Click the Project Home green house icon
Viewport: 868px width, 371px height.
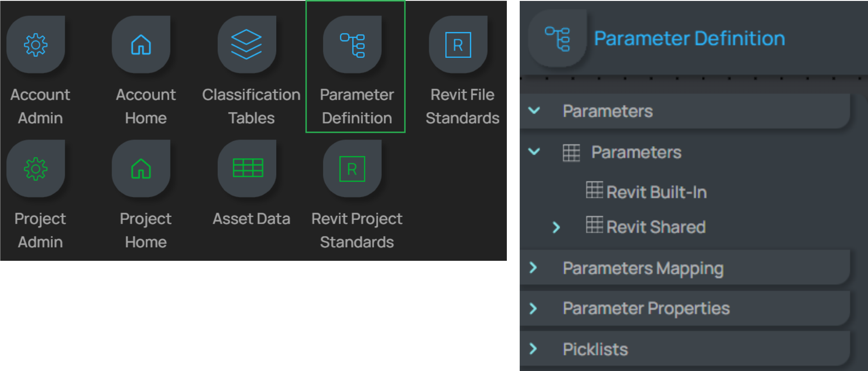(141, 169)
